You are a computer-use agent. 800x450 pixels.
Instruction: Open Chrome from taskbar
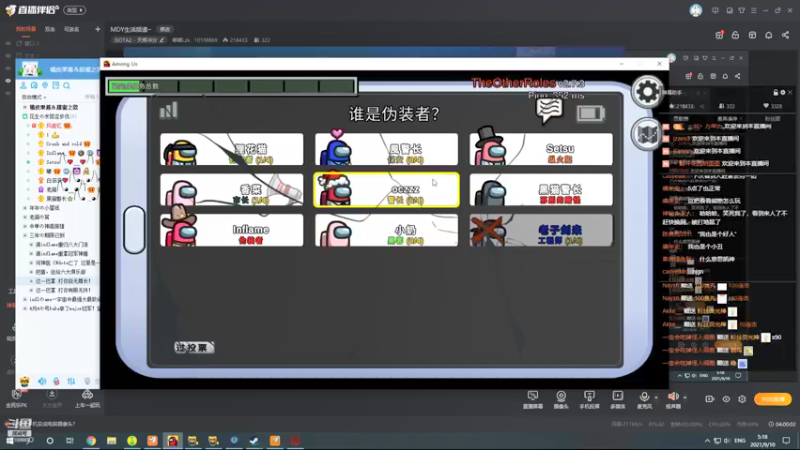[91, 440]
